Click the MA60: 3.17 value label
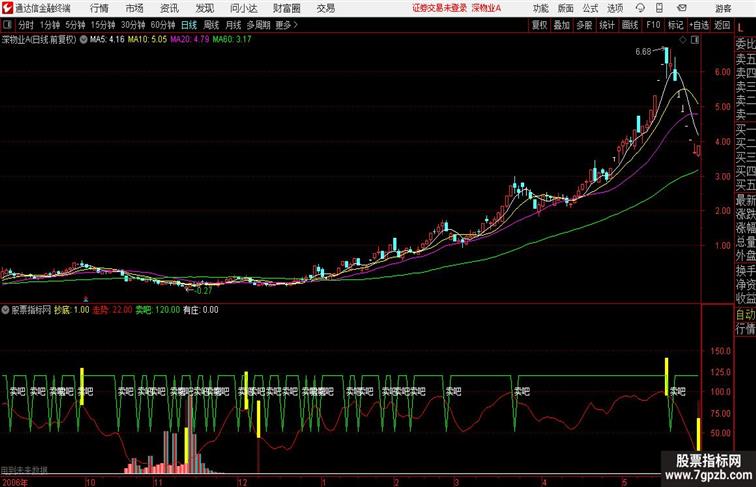 pos(232,40)
